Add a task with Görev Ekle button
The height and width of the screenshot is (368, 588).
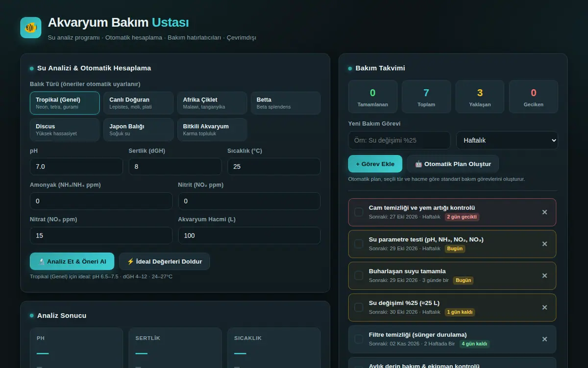[375, 164]
